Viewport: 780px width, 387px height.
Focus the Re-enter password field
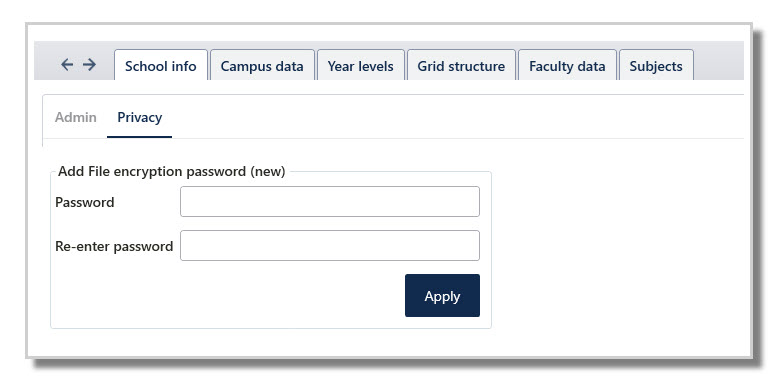[330, 245]
